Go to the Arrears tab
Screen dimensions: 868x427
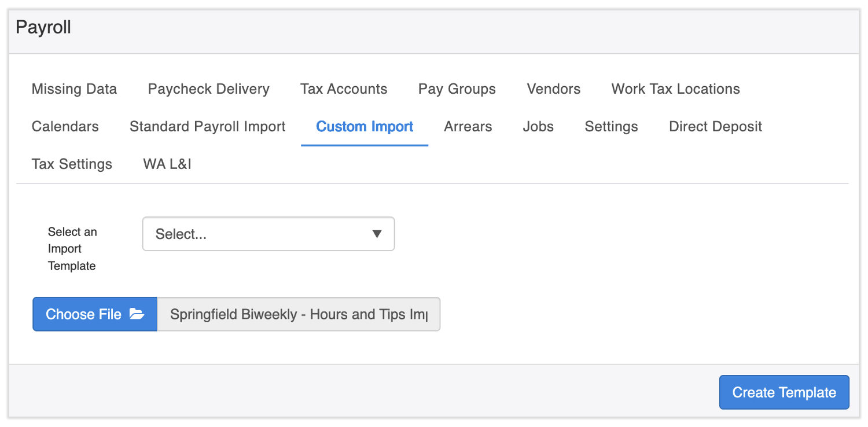[x=468, y=127]
